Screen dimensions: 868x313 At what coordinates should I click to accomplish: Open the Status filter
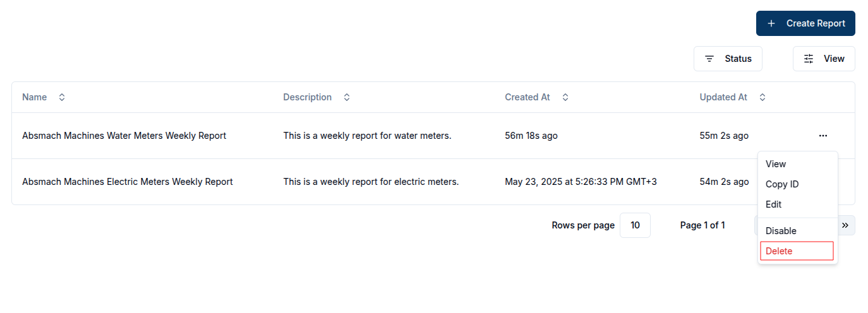pyautogui.click(x=728, y=59)
